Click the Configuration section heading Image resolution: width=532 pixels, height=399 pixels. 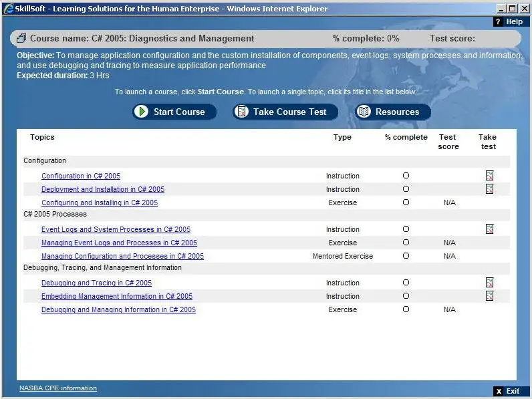coord(45,160)
